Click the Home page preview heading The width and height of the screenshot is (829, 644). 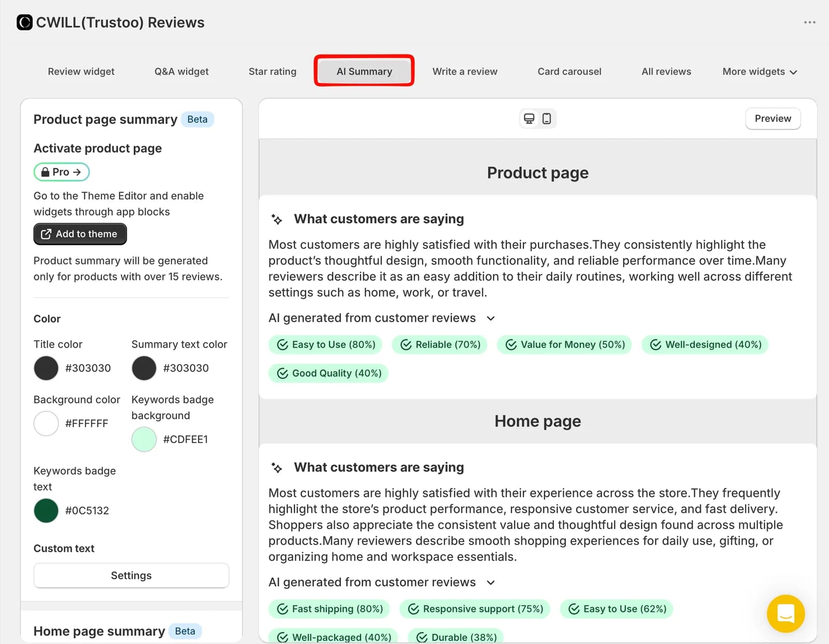(x=538, y=421)
